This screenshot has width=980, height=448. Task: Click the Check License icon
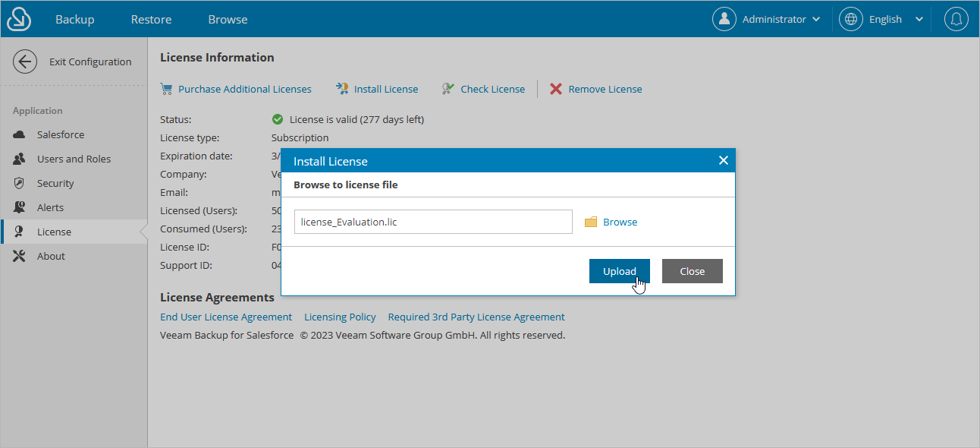click(448, 89)
